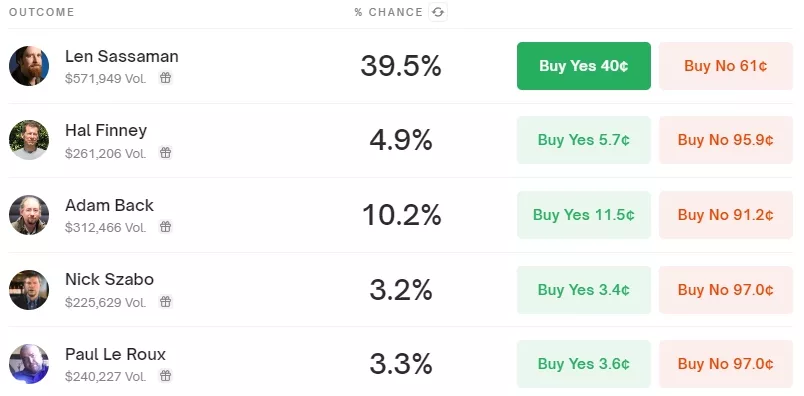This screenshot has height=396, width=804.
Task: Click Hal Finney's profile avatar
Action: (x=29, y=140)
